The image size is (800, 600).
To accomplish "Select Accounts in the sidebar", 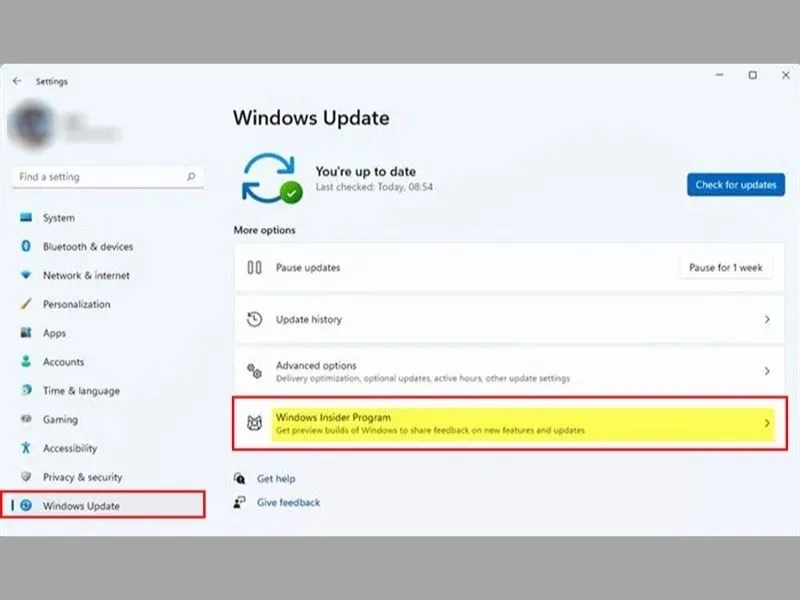I will [63, 362].
